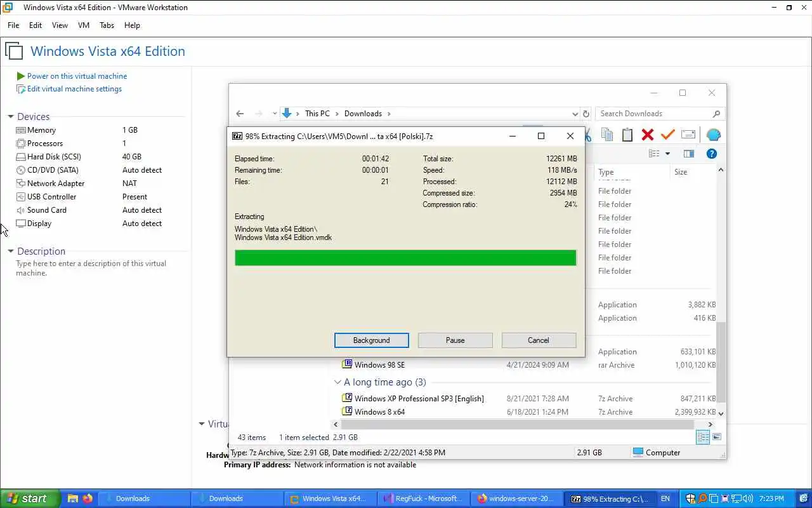Viewport: 812px width, 508px height.
Task: Click the Power on green play icon
Action: [x=21, y=76]
